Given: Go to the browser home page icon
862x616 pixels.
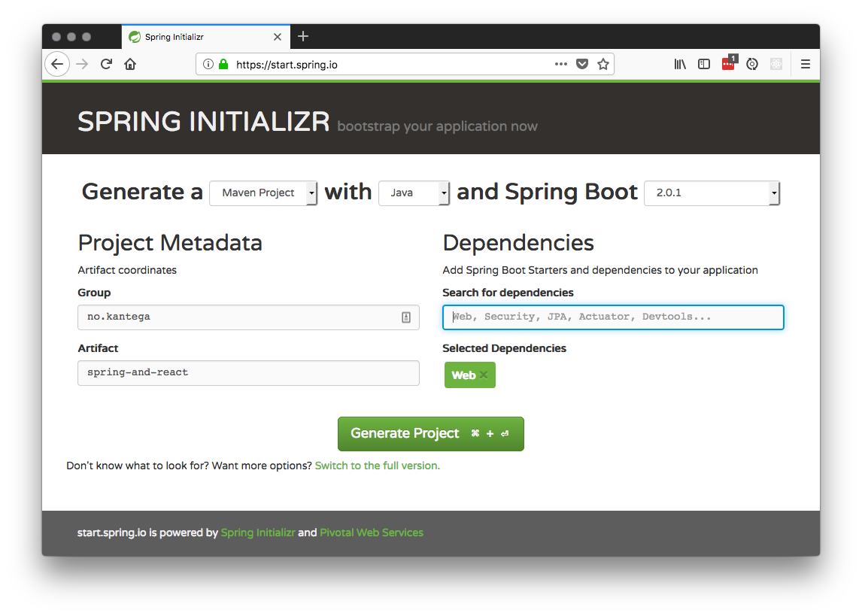Looking at the screenshot, I should (x=130, y=64).
